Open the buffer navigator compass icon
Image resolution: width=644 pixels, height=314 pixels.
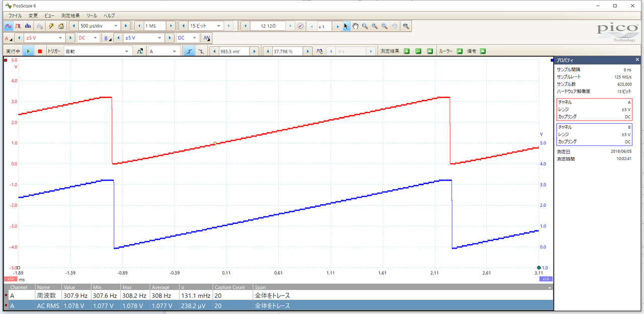(x=300, y=26)
